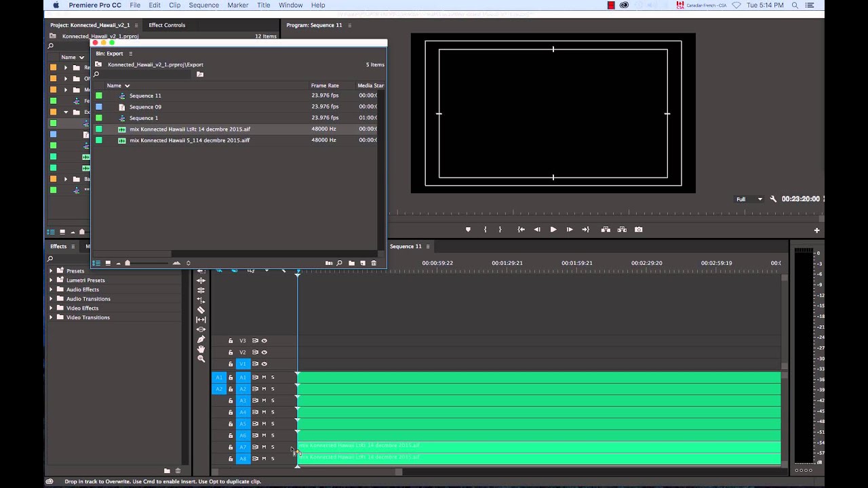Open Find in the Export bin
868x488 pixels.
[340, 263]
